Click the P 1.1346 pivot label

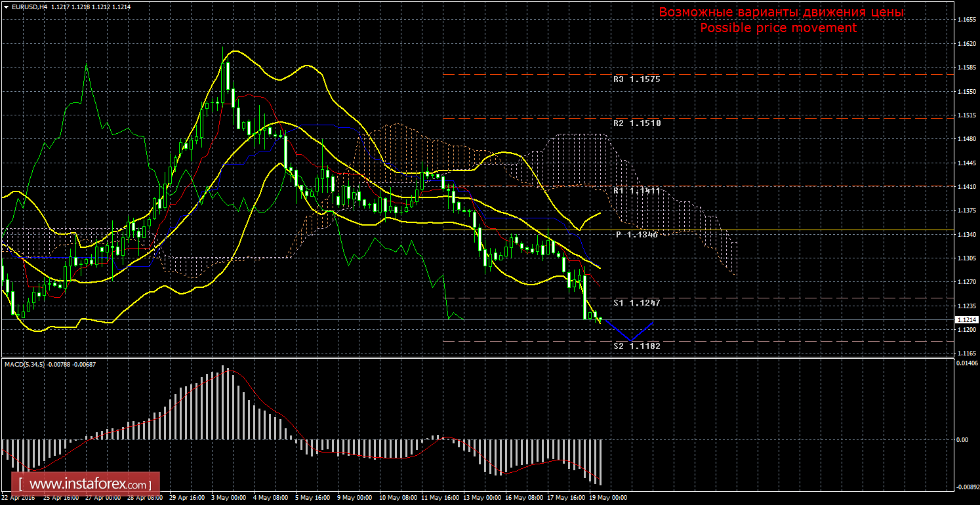click(637, 234)
